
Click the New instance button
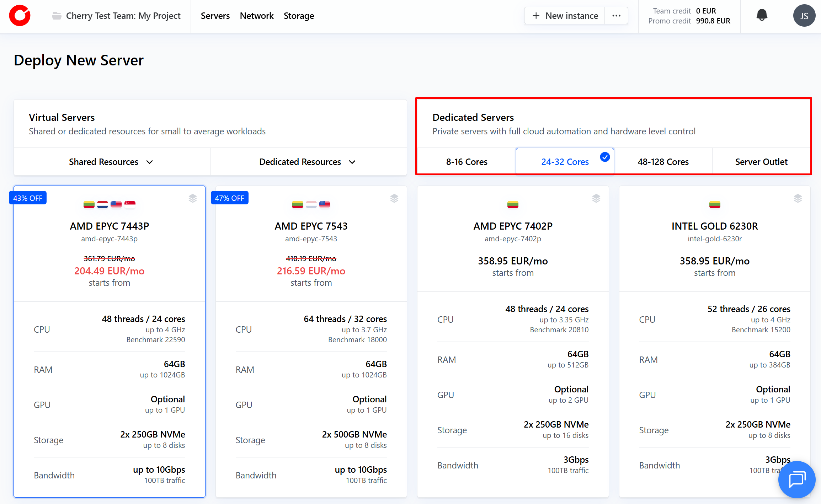(x=565, y=16)
